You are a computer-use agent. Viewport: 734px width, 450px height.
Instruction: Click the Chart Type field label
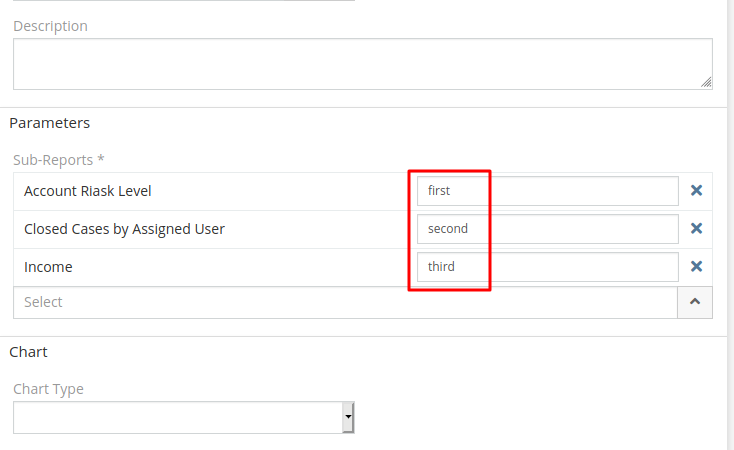pyautogui.click(x=48, y=389)
